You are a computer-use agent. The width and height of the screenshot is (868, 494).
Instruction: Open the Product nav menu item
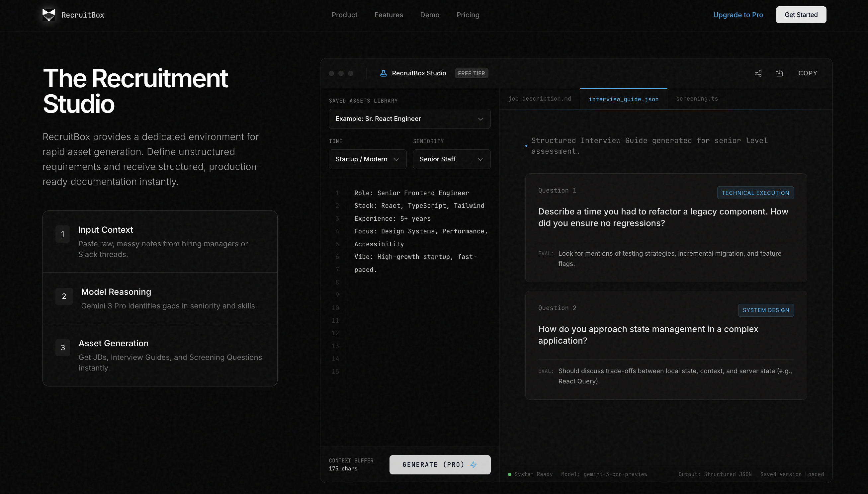(344, 15)
